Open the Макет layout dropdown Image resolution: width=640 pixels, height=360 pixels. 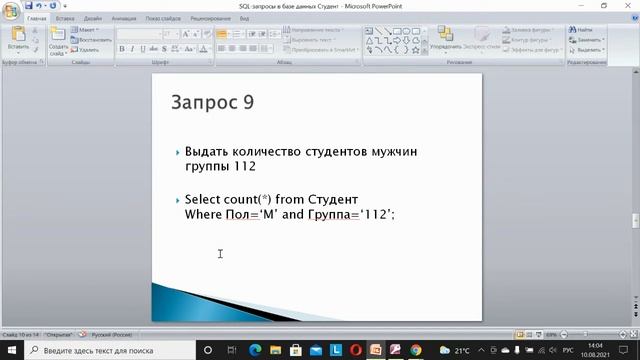85,30
